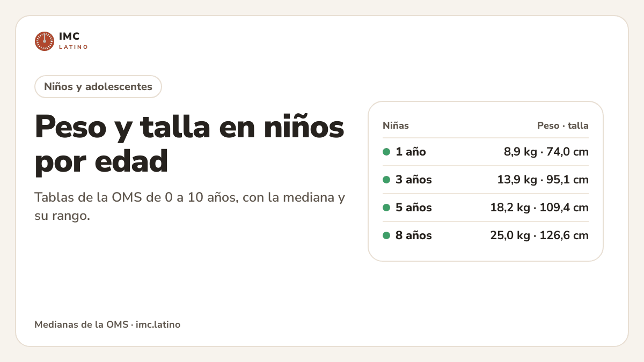Click the value 8,9 kg · 74,0 cm
This screenshot has width=644, height=362.
546,152
